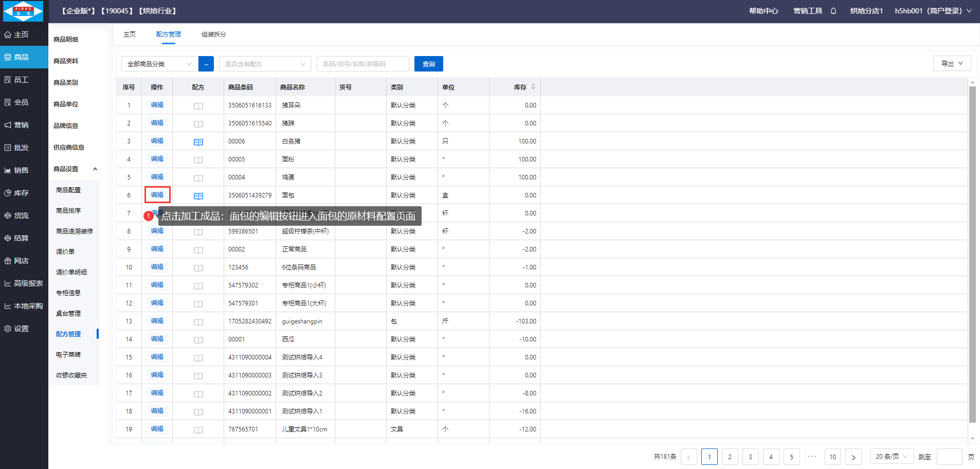Click the notification bell icon
This screenshot has height=469, width=980.
pos(833,11)
